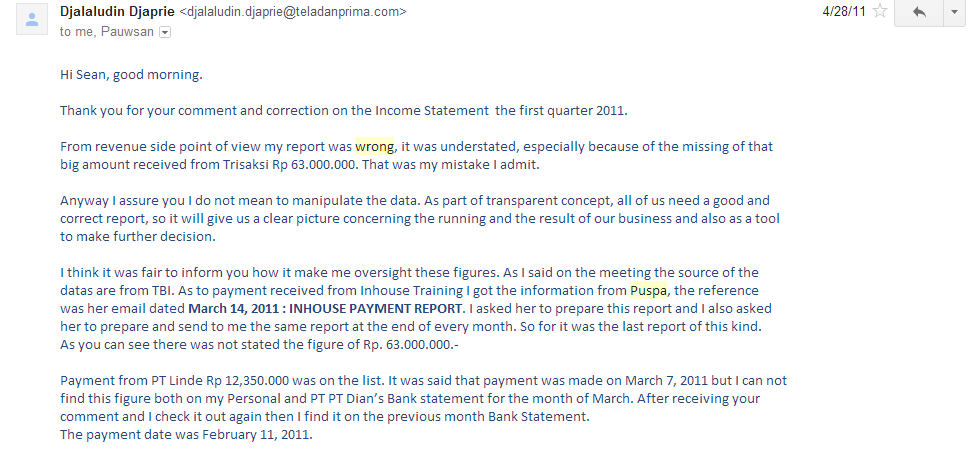Reply to the email using the arrow icon
Screen dimensions: 971x455
coord(918,12)
